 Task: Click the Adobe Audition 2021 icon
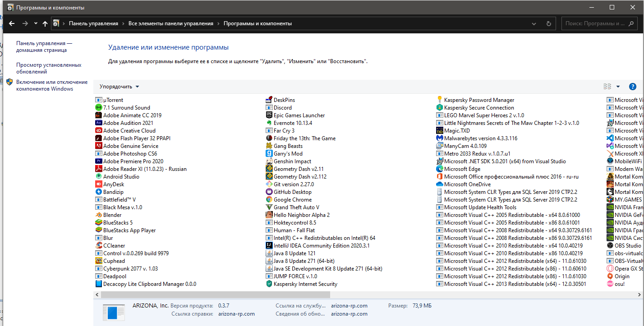point(99,123)
